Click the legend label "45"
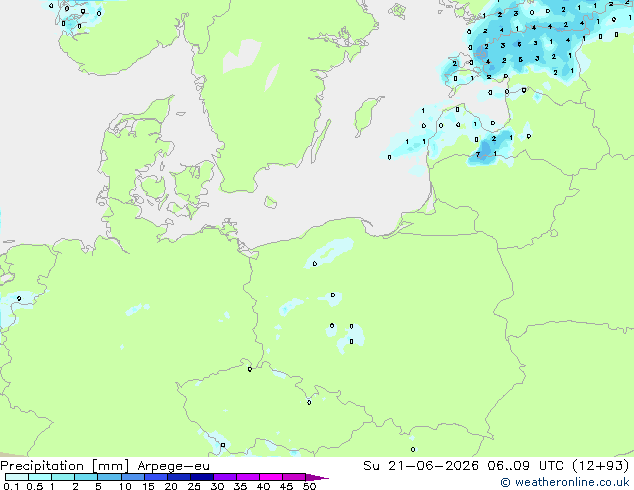The width and height of the screenshot is (634, 490). (x=286, y=486)
